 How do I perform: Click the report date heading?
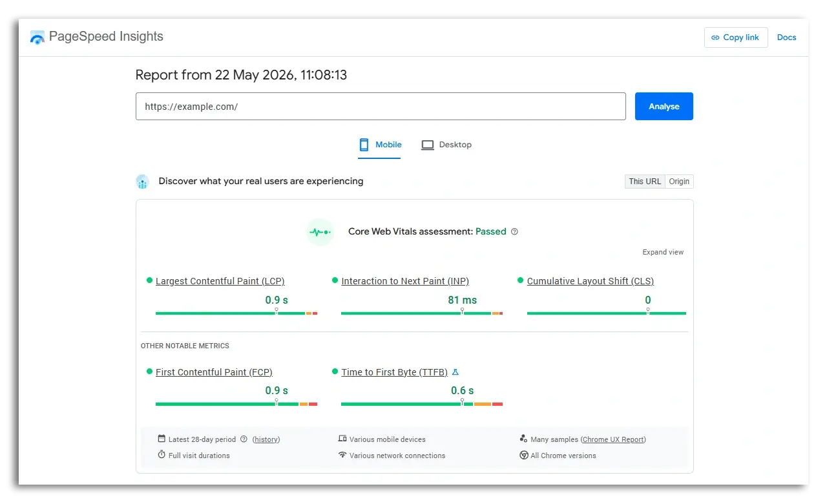241,75
